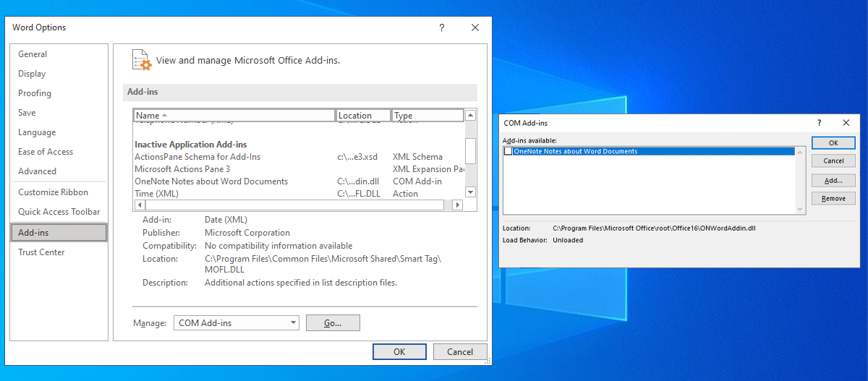
Task: Select Time (XML) add-in row
Action: (x=299, y=194)
